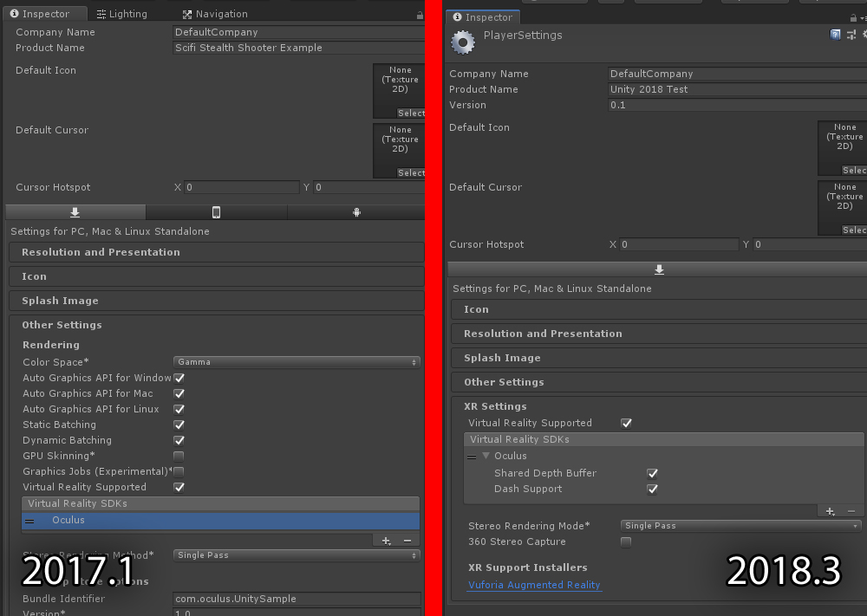Select the highlighted Oculus SDK row
This screenshot has height=616, width=867.
click(x=220, y=521)
